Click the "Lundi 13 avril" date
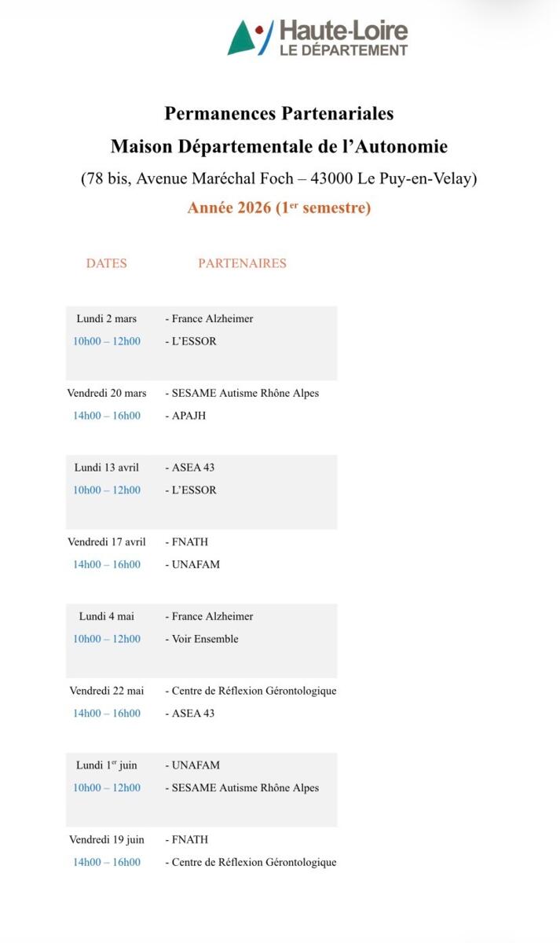 pyautogui.click(x=106, y=468)
